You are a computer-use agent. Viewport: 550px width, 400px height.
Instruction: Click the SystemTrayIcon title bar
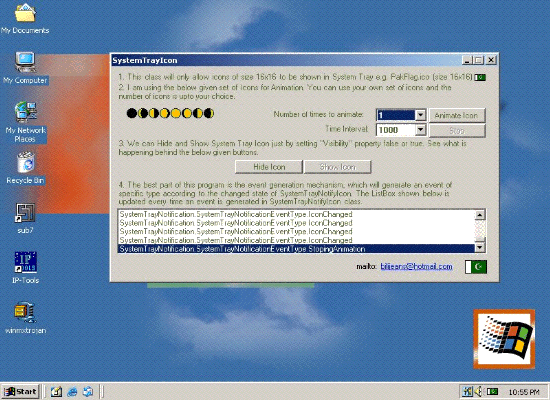coord(286,60)
